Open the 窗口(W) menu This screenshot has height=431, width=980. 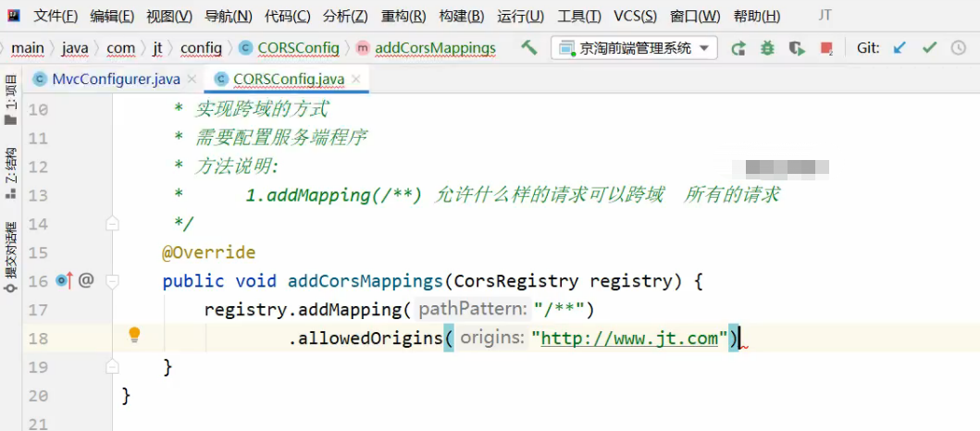pos(695,17)
